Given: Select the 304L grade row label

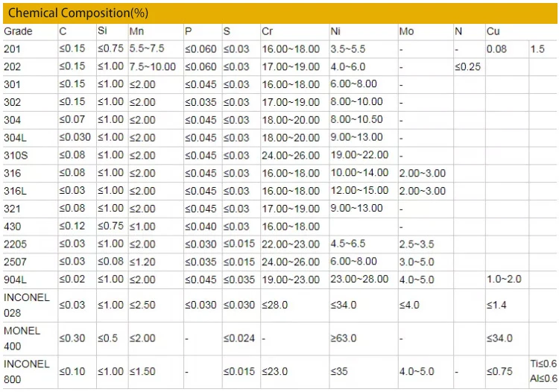Looking at the screenshot, I should coord(15,137).
